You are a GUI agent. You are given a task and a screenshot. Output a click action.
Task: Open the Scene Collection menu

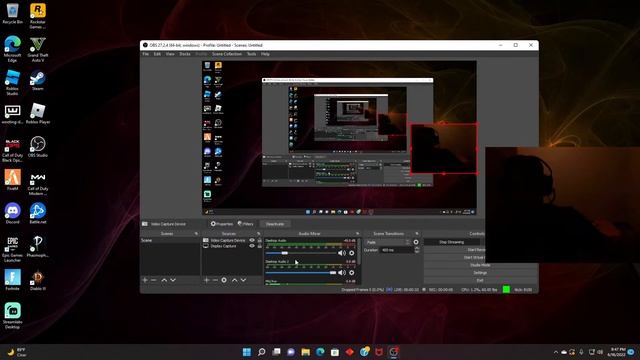[x=227, y=54]
